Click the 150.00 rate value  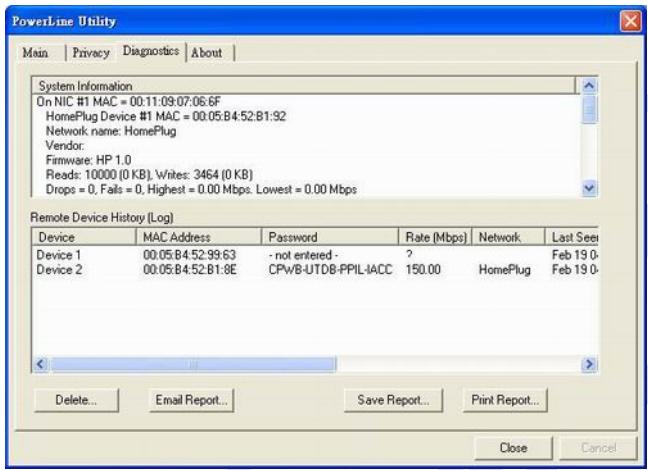[x=423, y=270]
